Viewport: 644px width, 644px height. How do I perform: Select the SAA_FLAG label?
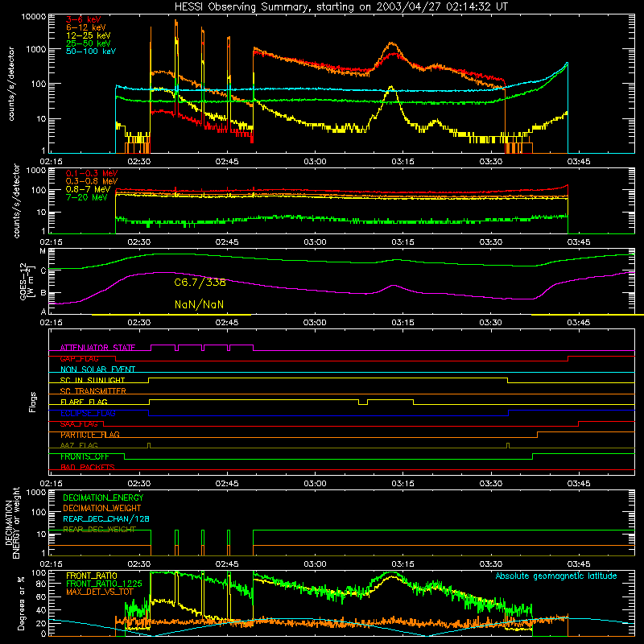[79, 424]
